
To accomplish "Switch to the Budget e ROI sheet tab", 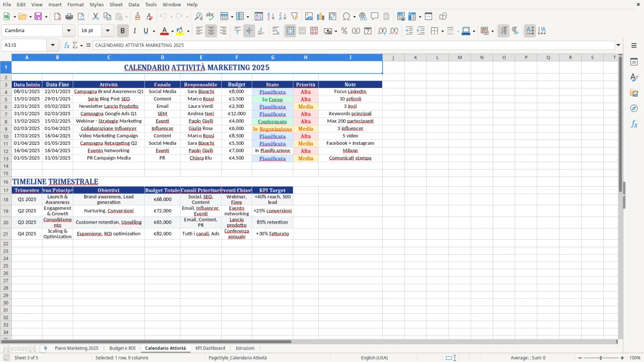I will coord(122,348).
